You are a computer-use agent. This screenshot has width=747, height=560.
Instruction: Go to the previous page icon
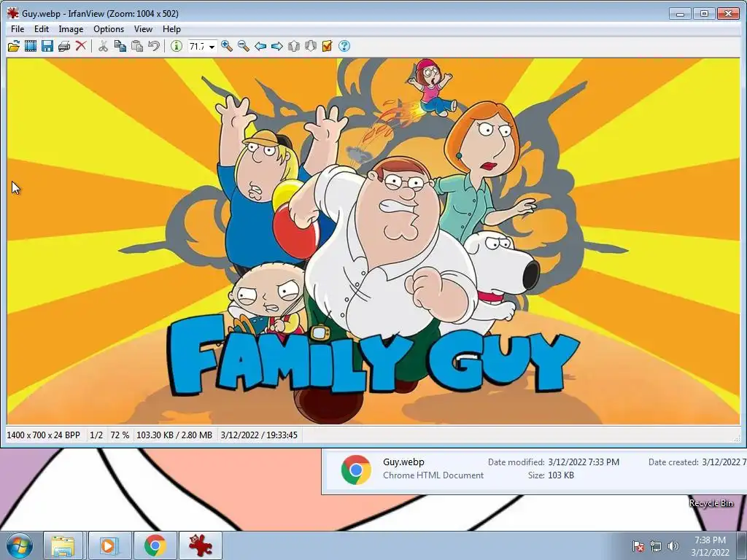tap(293, 46)
